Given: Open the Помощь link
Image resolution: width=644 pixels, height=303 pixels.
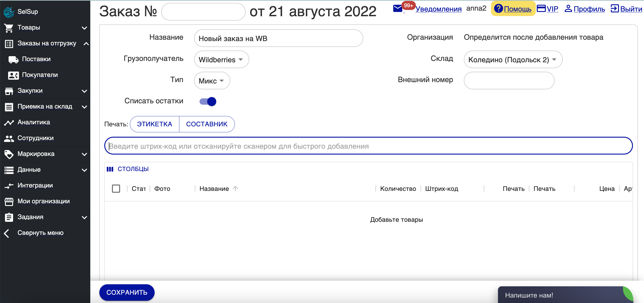Looking at the screenshot, I should (x=518, y=9).
